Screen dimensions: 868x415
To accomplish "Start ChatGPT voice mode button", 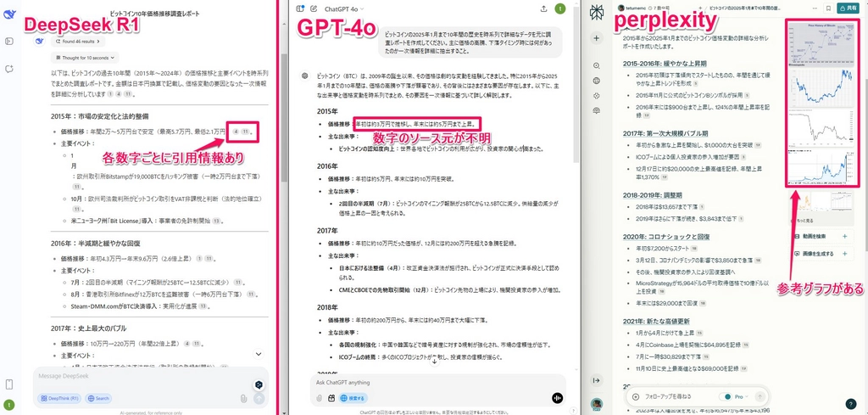I will [558, 398].
